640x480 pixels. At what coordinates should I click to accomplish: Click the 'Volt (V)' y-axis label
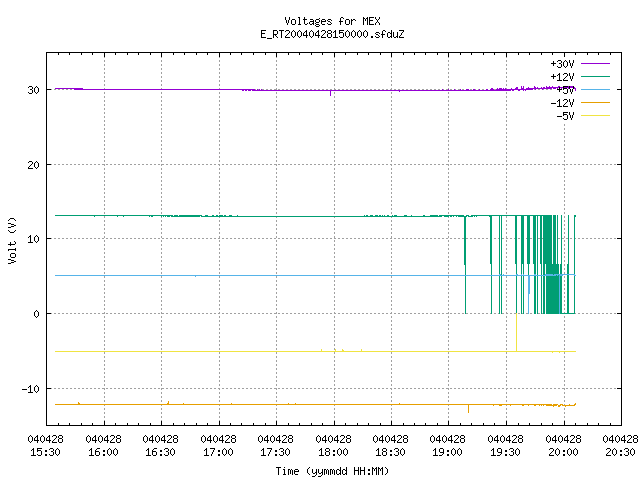coord(12,240)
